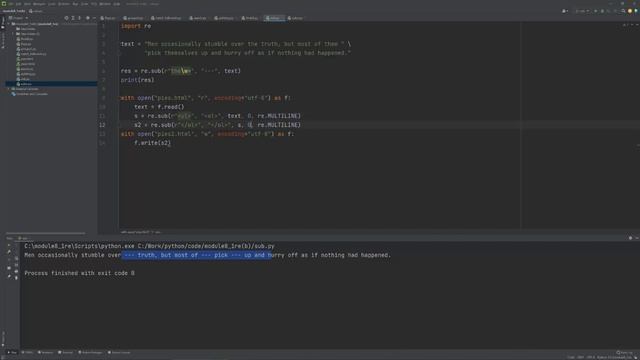This screenshot has width=640, height=360.
Task: Open the Python Packages tool window
Action: coord(90,352)
